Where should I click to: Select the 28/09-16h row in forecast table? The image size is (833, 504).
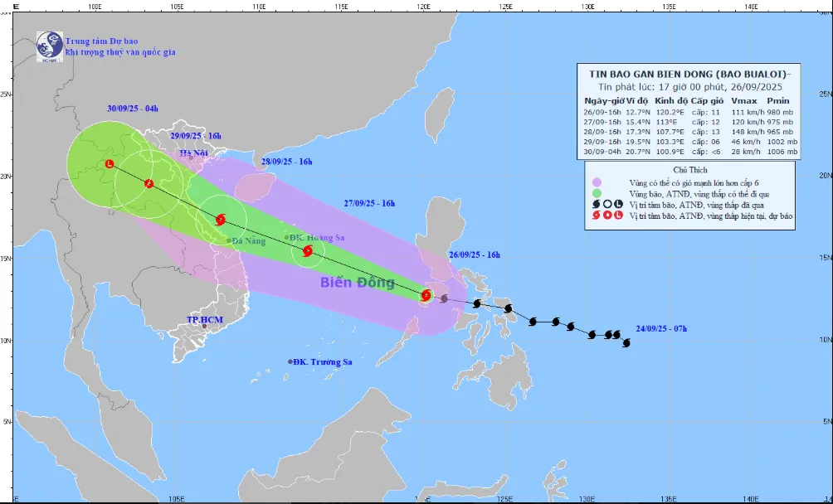[x=692, y=131]
